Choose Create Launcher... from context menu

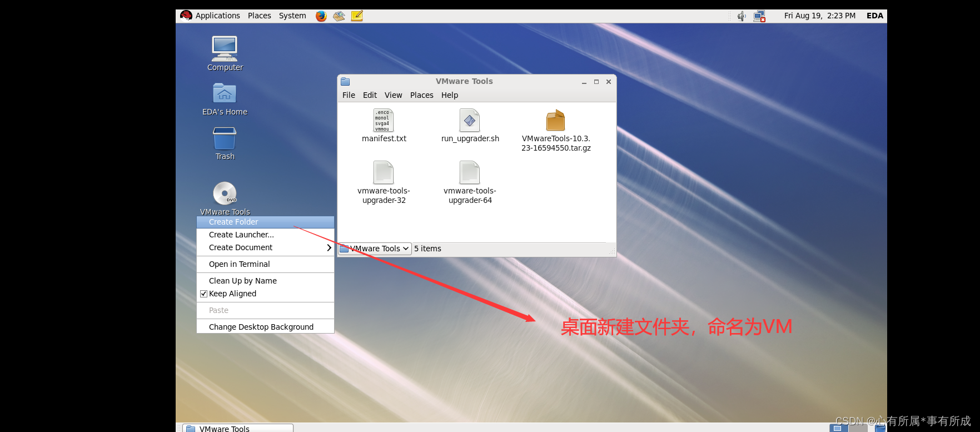coord(265,235)
